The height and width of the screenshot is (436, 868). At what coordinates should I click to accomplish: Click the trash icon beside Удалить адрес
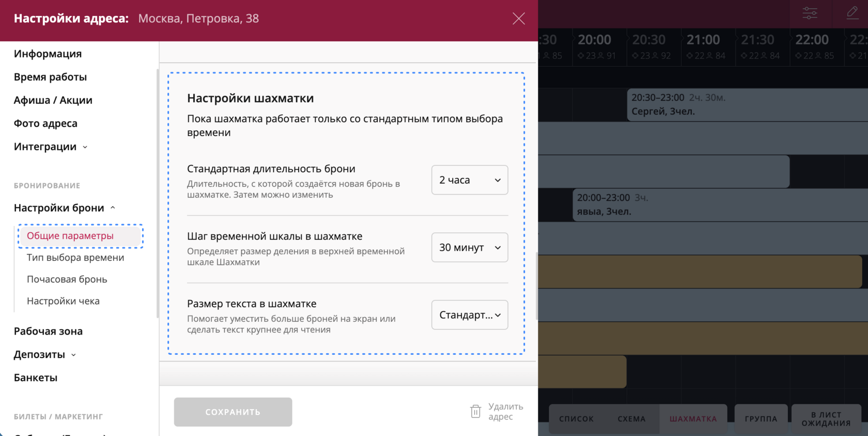click(475, 412)
